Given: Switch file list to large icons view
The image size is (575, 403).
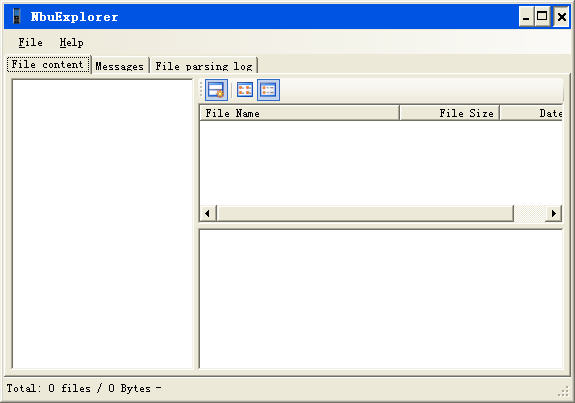Looking at the screenshot, I should 245,90.
